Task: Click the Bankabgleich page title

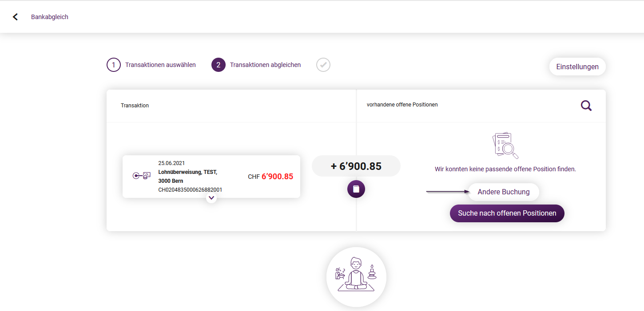Action: pyautogui.click(x=50, y=17)
